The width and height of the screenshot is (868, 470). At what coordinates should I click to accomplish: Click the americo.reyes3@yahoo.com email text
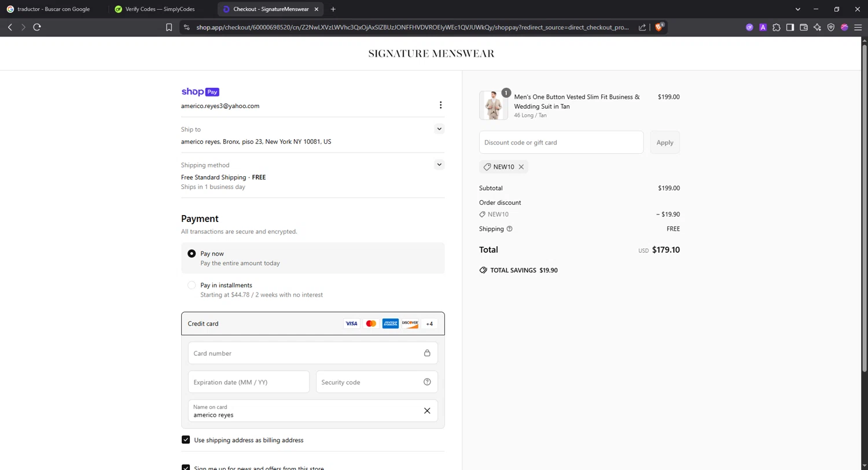pyautogui.click(x=220, y=106)
